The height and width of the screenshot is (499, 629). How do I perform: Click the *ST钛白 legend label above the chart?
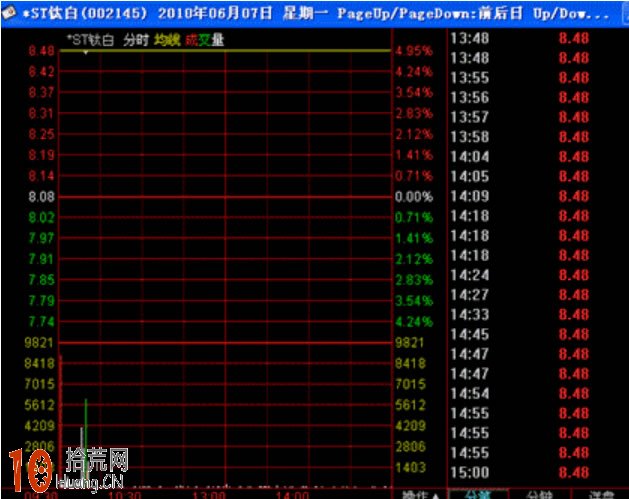tap(90, 40)
